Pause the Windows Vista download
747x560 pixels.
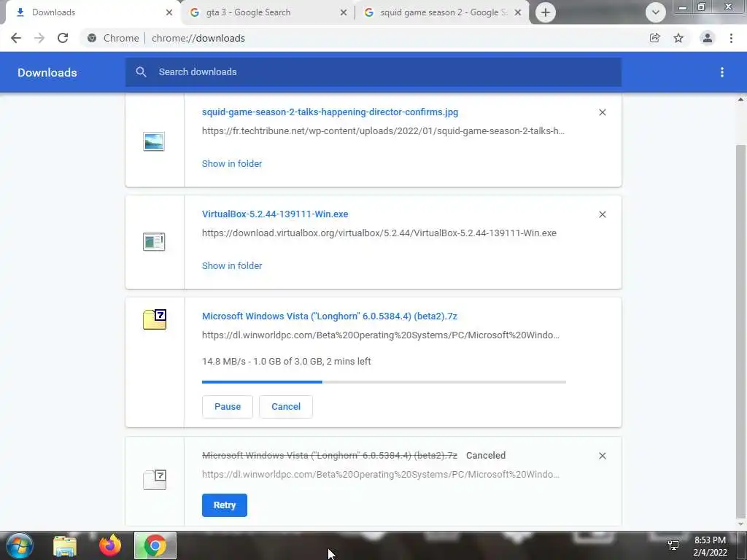tap(228, 407)
